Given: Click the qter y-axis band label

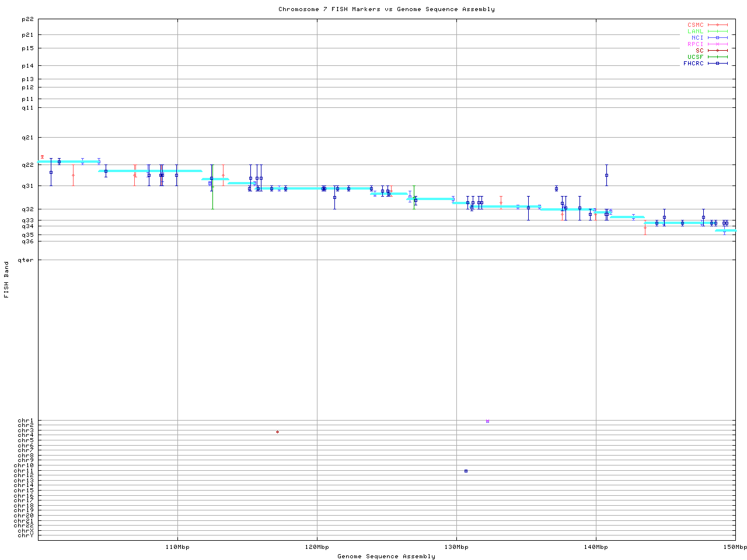Looking at the screenshot, I should (x=26, y=260).
